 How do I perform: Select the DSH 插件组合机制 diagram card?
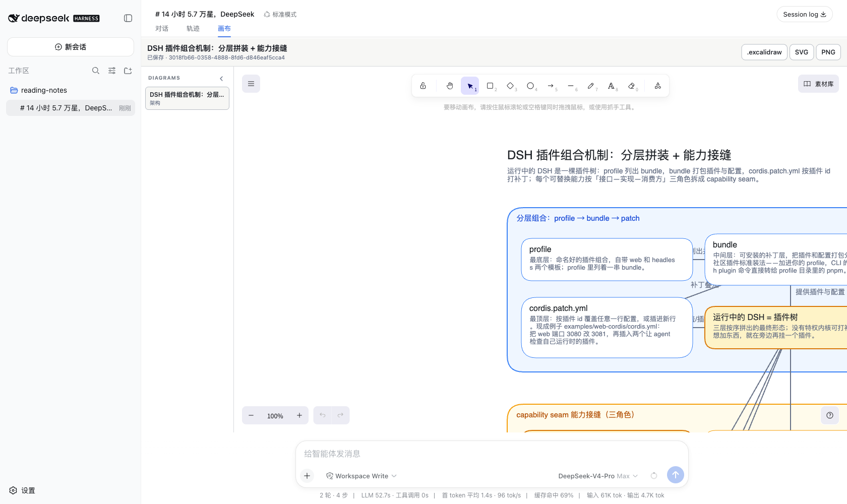coord(187,98)
